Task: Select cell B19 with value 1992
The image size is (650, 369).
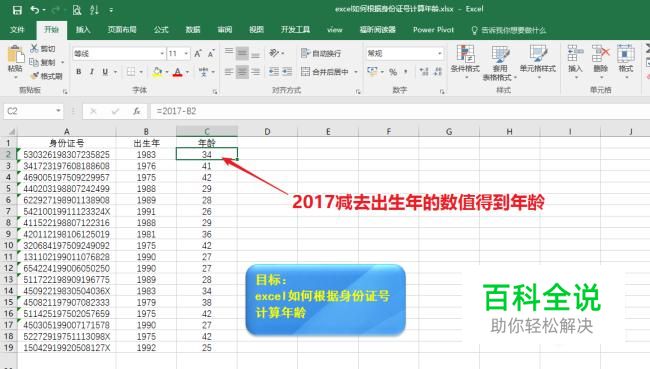Action: 146,348
